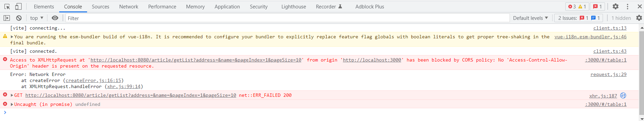The height and width of the screenshot is (121, 644).
Task: Toggle the device toolbar icon
Action: pyautogui.click(x=18, y=6)
